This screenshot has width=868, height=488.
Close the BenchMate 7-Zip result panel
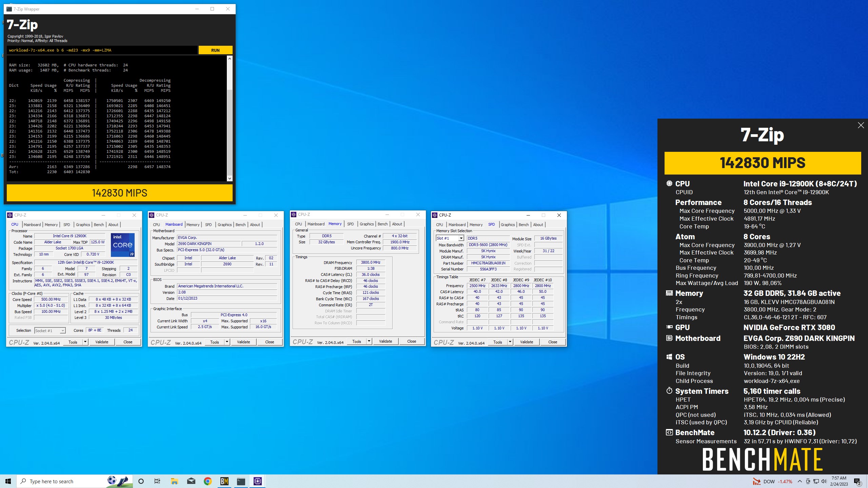(861, 125)
